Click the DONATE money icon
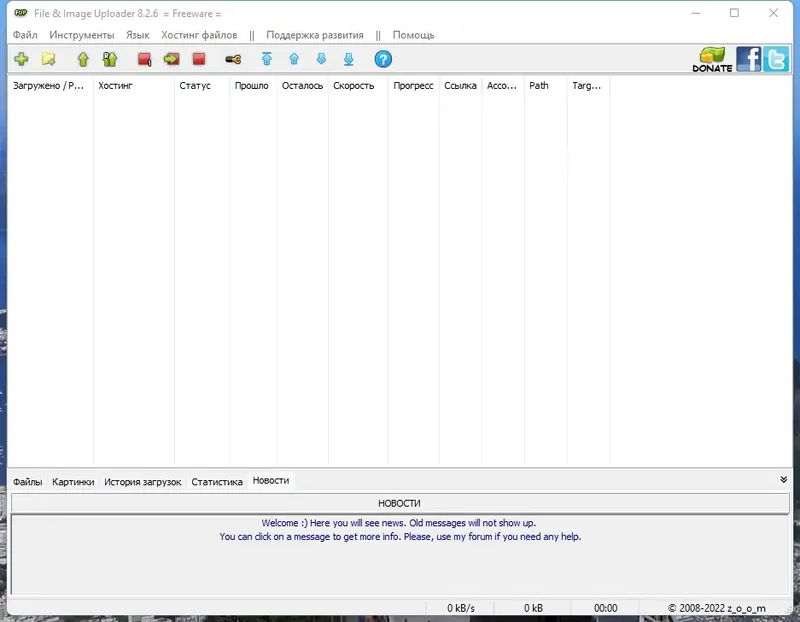The width and height of the screenshot is (800, 622). coord(712,59)
